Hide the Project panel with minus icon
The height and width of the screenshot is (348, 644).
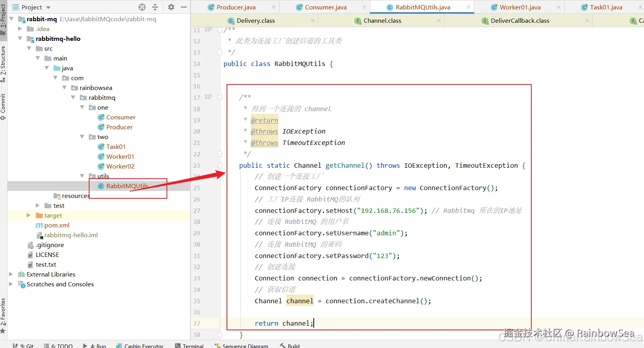[183, 7]
